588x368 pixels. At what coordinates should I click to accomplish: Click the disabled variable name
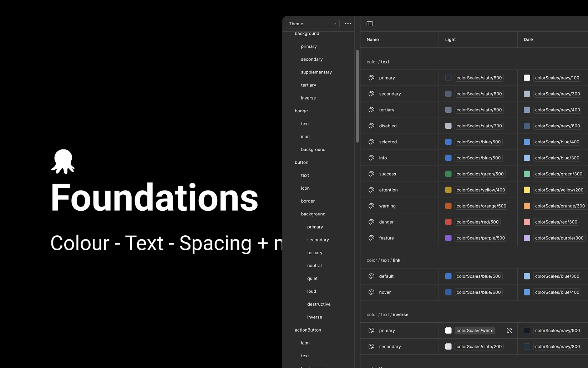pos(388,126)
